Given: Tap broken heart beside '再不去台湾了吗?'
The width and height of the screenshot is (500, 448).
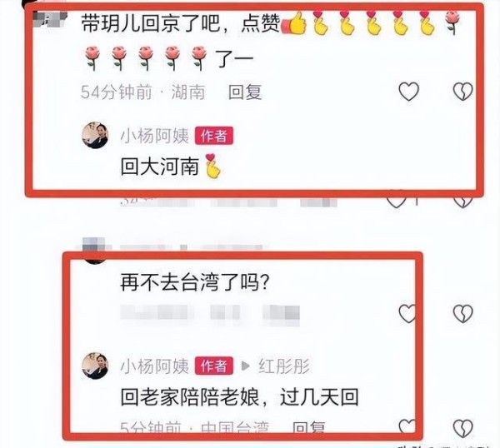Looking at the screenshot, I should coord(462,314).
